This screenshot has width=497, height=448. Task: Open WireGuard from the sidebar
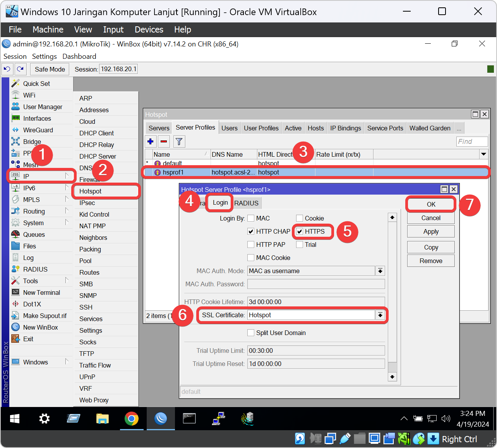point(38,130)
